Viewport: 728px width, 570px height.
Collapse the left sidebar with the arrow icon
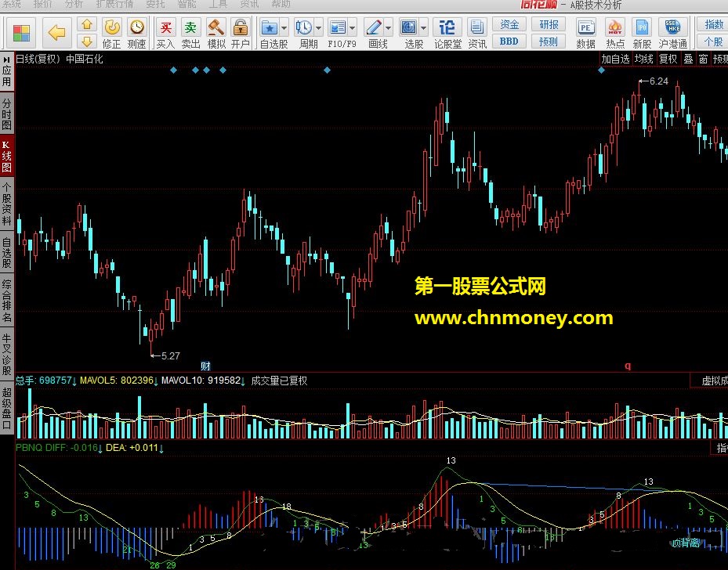pyautogui.click(x=6, y=60)
